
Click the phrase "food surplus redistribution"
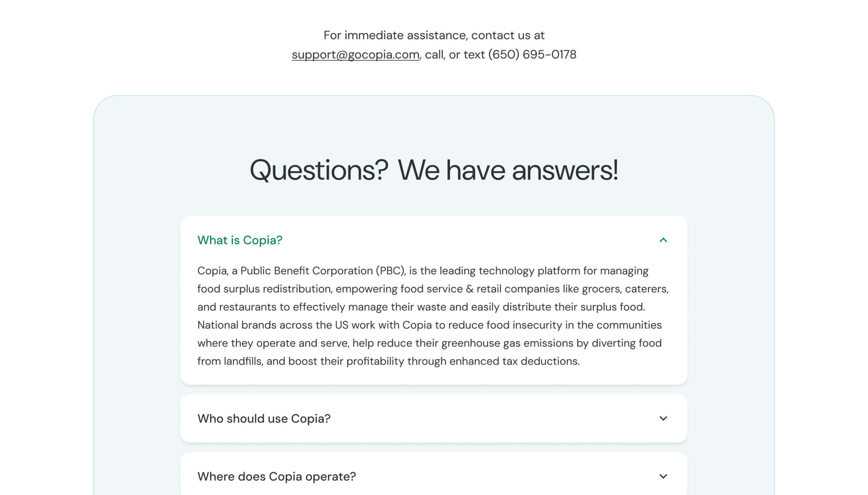point(264,289)
